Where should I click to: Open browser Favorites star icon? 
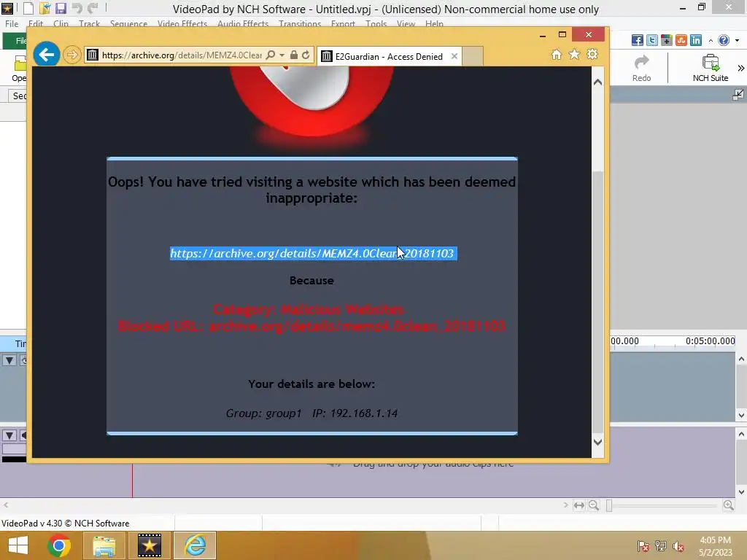point(575,55)
